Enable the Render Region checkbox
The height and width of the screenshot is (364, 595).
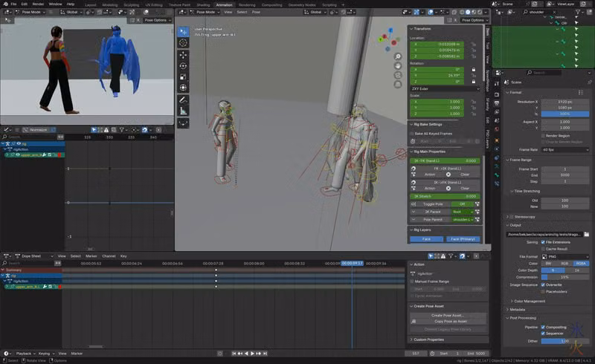click(x=544, y=136)
